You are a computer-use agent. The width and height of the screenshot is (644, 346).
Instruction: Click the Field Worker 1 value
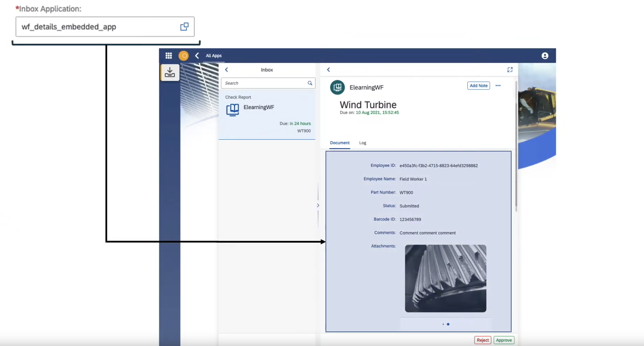coord(413,179)
